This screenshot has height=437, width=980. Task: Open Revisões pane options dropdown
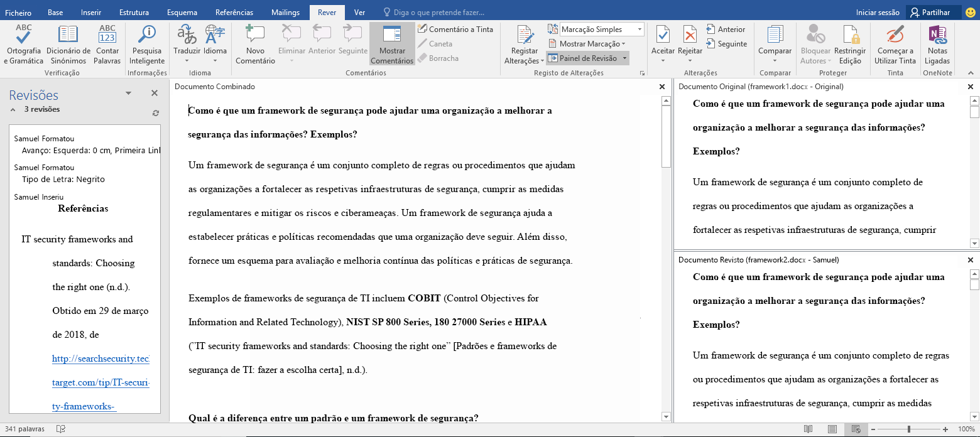point(129,93)
